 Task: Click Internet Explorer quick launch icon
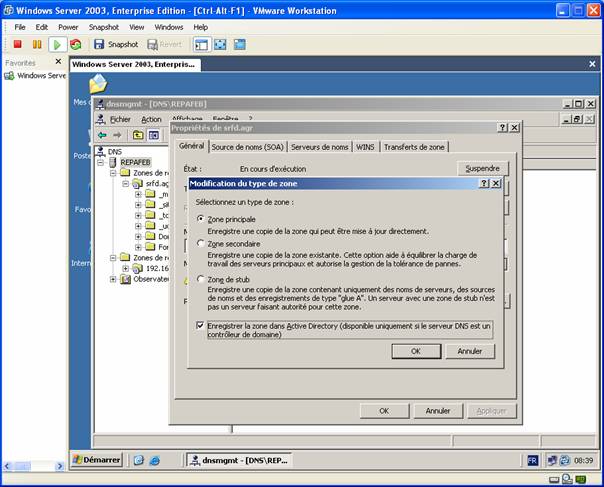155,460
